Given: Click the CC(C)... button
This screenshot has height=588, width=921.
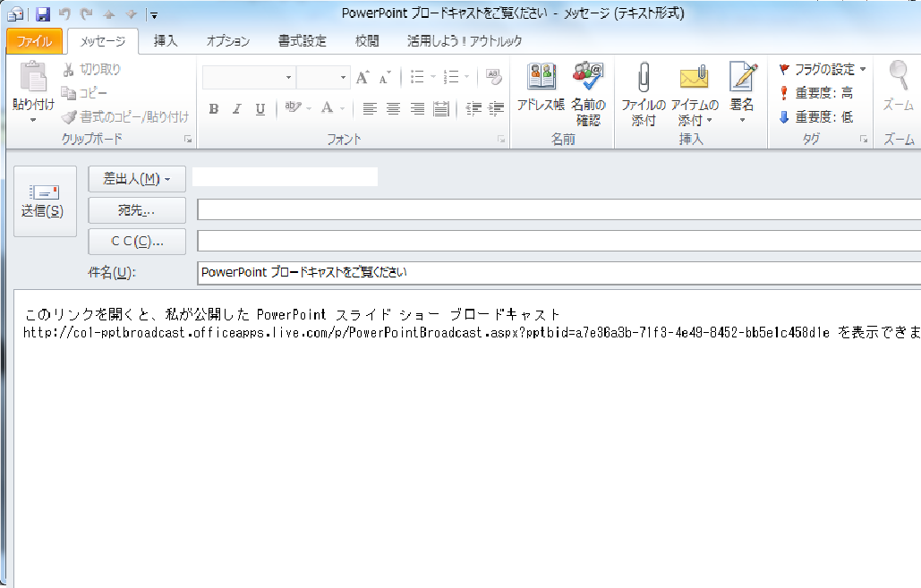Looking at the screenshot, I should click(x=137, y=242).
